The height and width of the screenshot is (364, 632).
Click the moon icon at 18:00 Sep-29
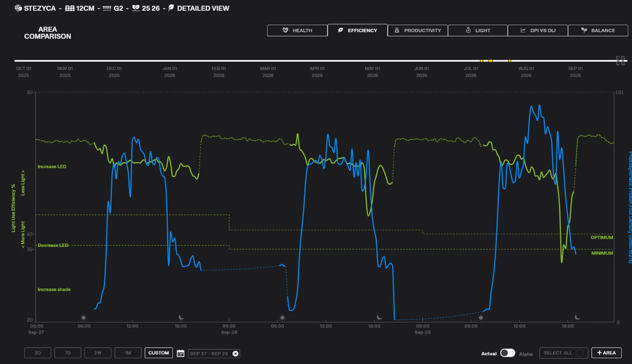click(x=577, y=317)
